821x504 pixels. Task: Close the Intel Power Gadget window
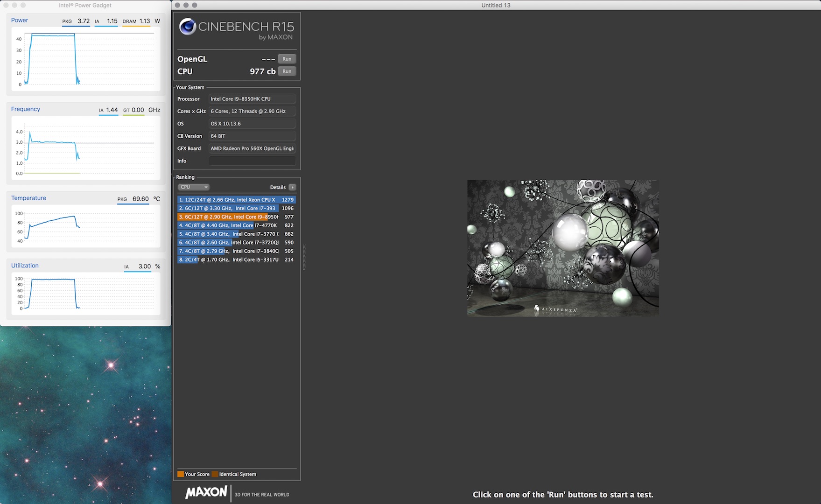[6, 5]
